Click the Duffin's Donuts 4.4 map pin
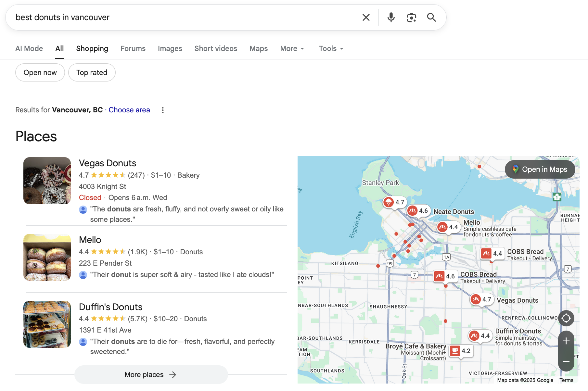 (480, 336)
